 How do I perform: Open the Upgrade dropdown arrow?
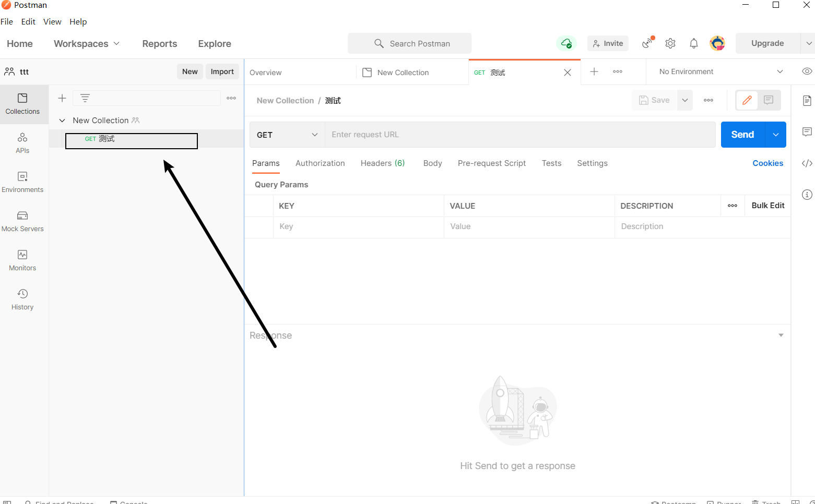pyautogui.click(x=808, y=43)
